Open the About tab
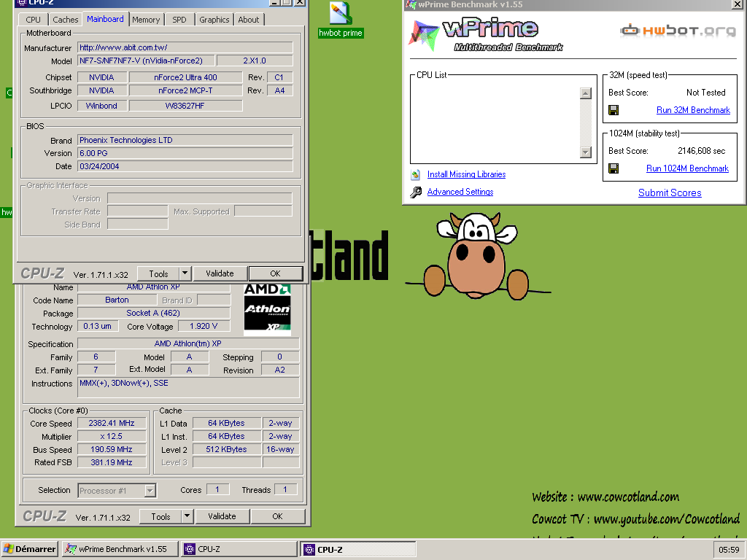This screenshot has height=560, width=747. click(249, 20)
